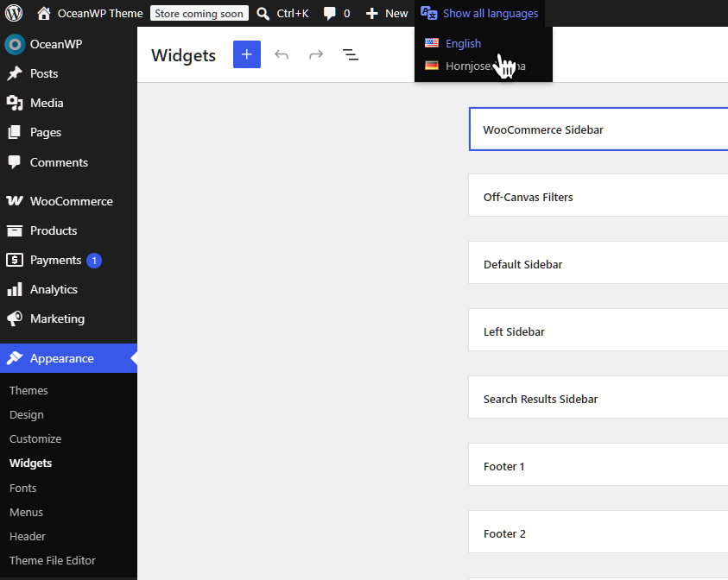Click the blue add block button
The height and width of the screenshot is (580, 728).
point(247,54)
